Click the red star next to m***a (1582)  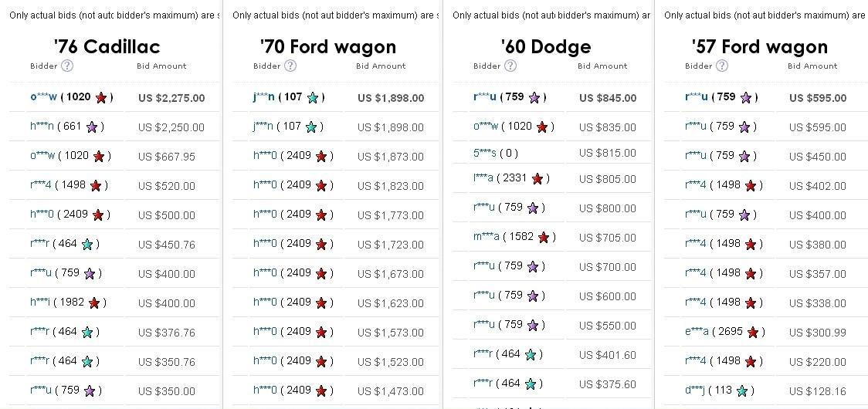(544, 237)
